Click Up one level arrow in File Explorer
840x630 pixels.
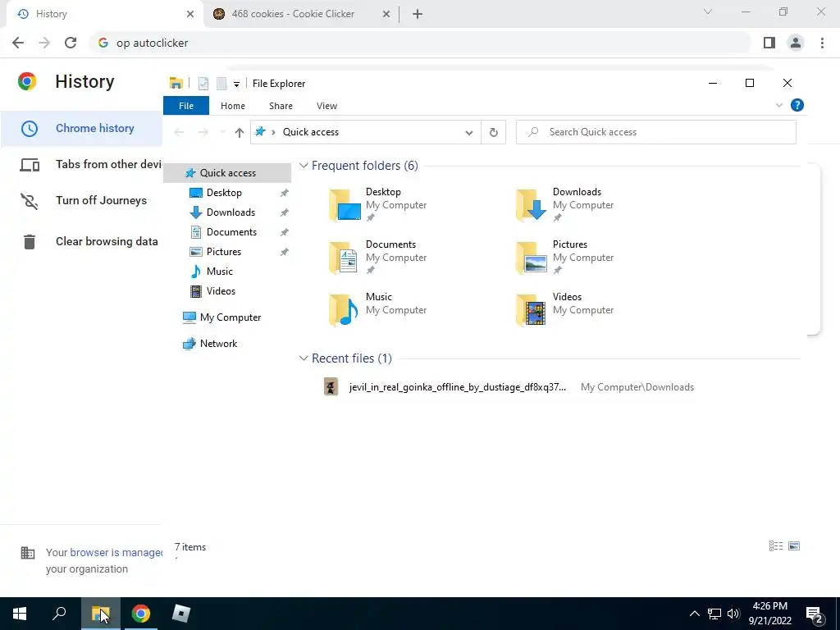[239, 132]
